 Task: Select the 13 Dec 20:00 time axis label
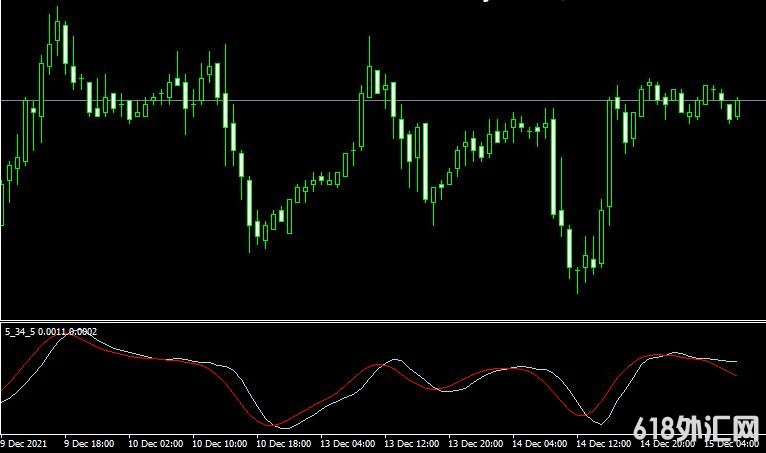(x=475, y=444)
